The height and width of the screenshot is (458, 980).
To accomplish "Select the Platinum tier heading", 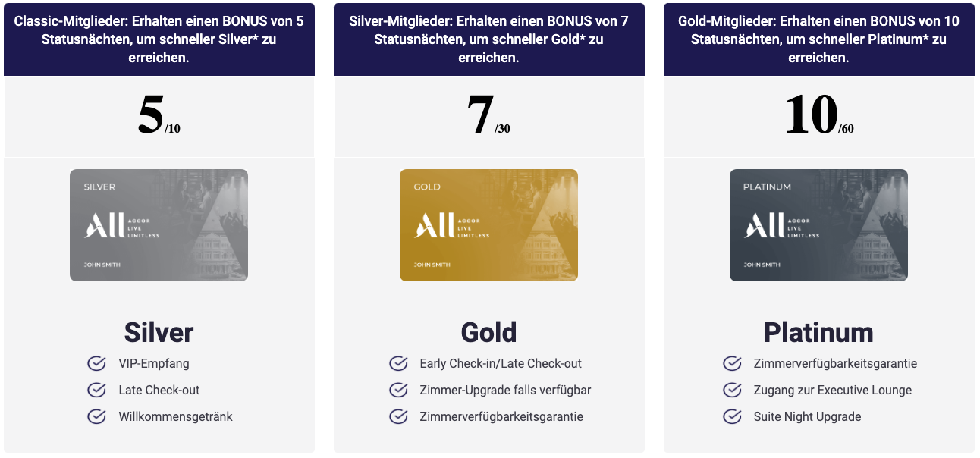I will coord(819,332).
